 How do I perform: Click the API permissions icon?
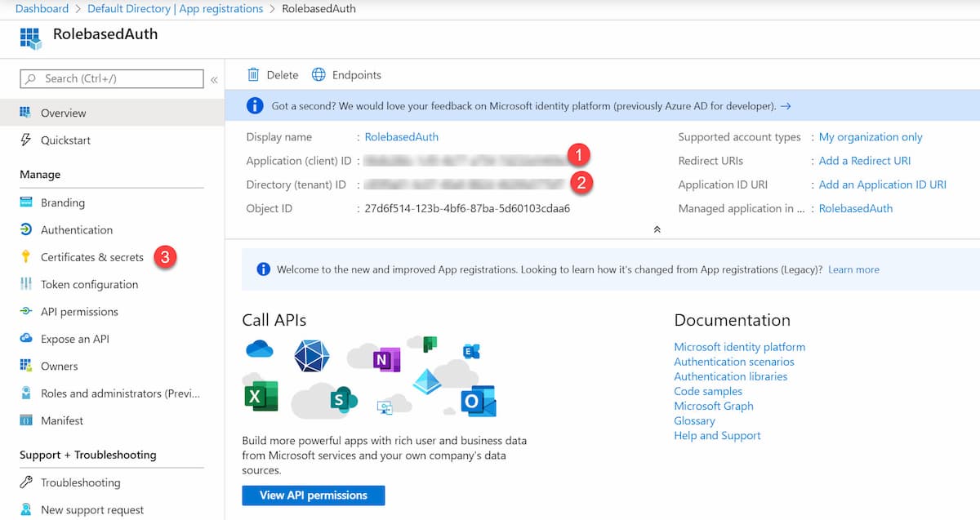25,311
